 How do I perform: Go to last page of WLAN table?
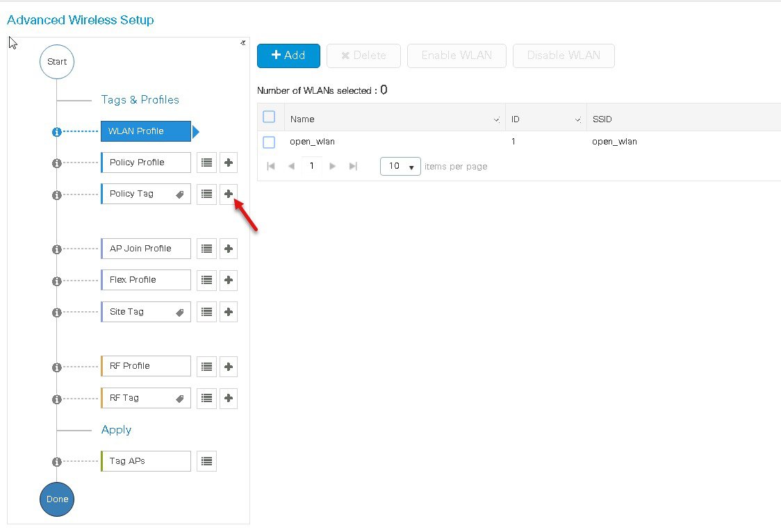353,166
